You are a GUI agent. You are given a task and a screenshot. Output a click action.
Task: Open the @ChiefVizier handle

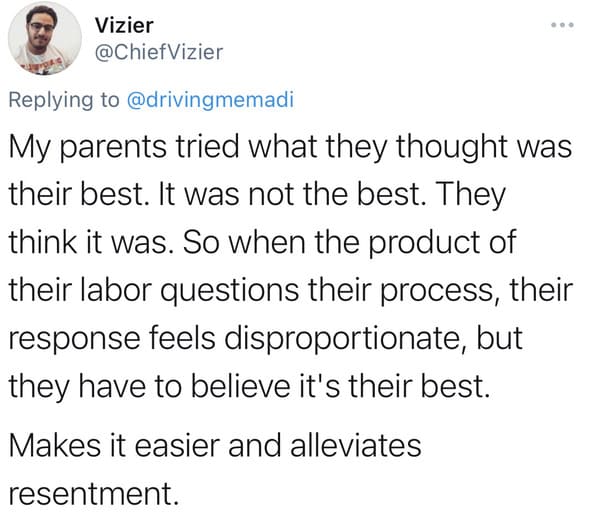[159, 52]
